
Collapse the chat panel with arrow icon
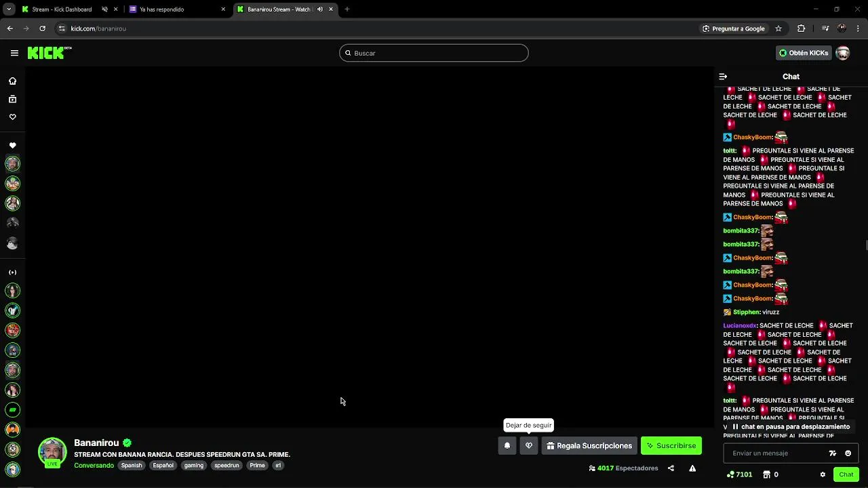pyautogui.click(x=723, y=77)
